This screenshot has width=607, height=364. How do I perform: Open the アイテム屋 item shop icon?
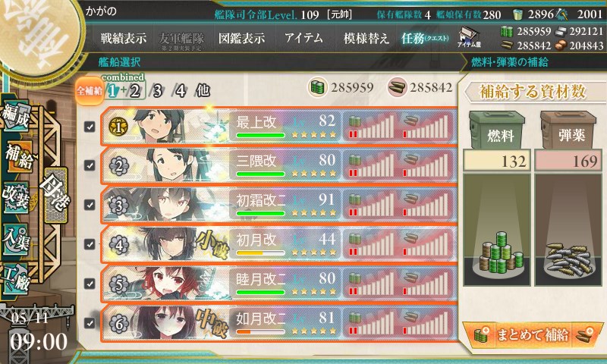pyautogui.click(x=469, y=37)
